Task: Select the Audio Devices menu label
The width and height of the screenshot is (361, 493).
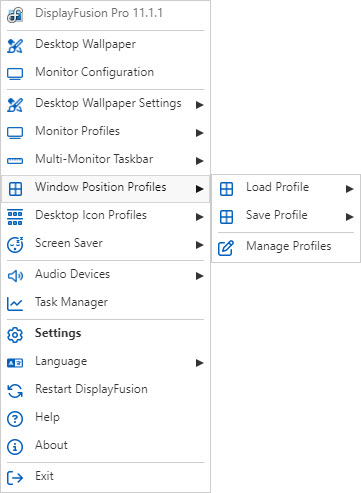Action: tap(73, 274)
